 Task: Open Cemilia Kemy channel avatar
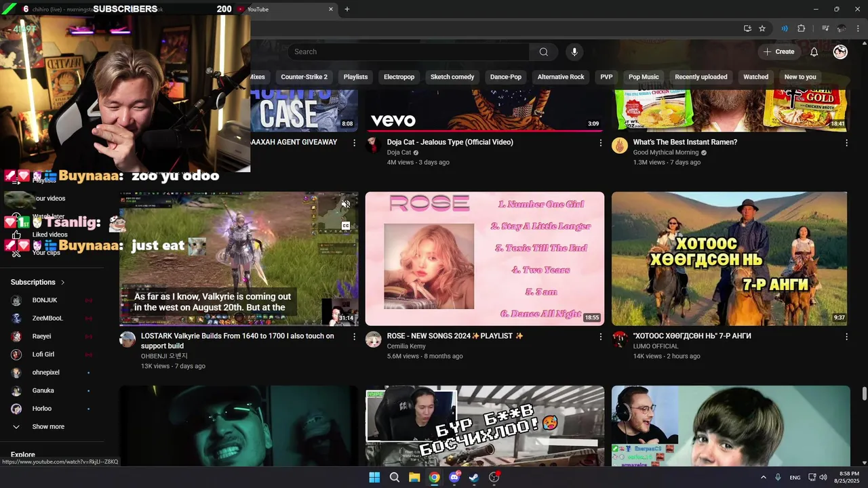pos(374,340)
